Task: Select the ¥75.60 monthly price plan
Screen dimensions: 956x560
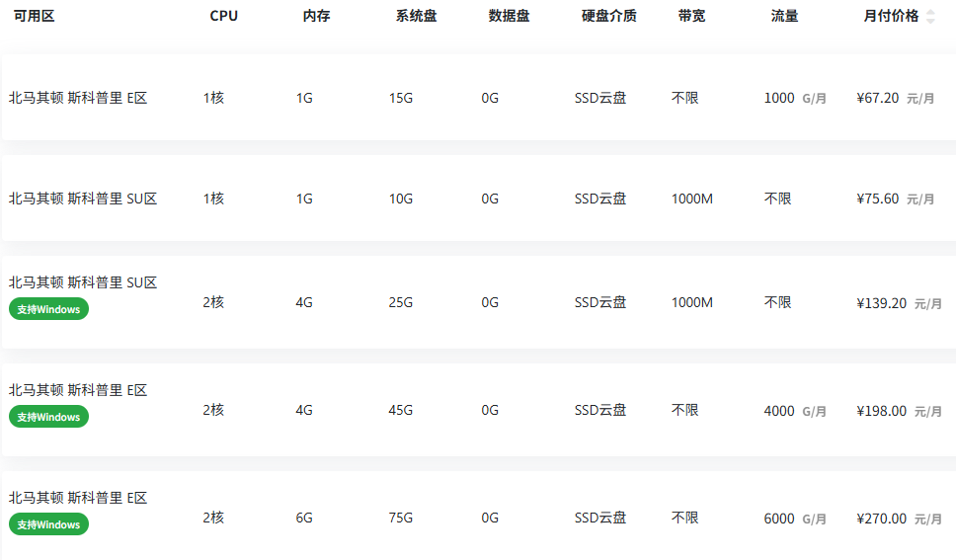Action: pyautogui.click(x=878, y=199)
